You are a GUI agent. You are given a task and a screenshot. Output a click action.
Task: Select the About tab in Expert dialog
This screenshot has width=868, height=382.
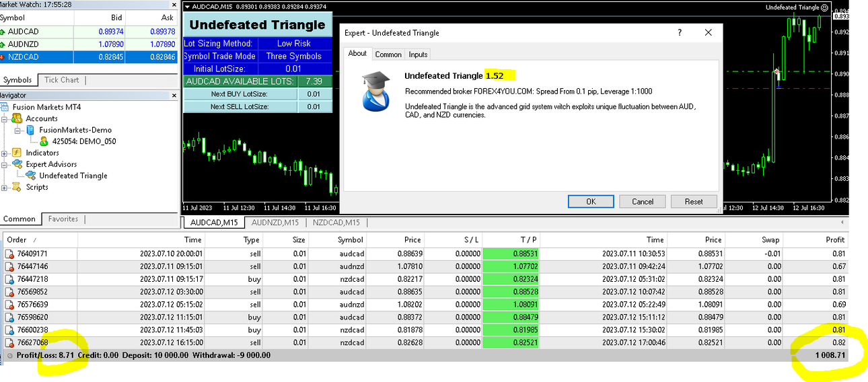click(357, 53)
